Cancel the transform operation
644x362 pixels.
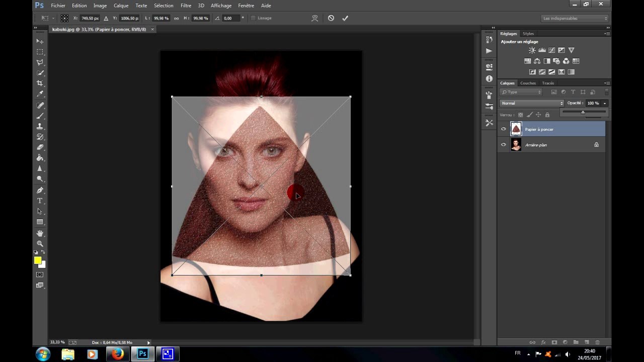[331, 18]
